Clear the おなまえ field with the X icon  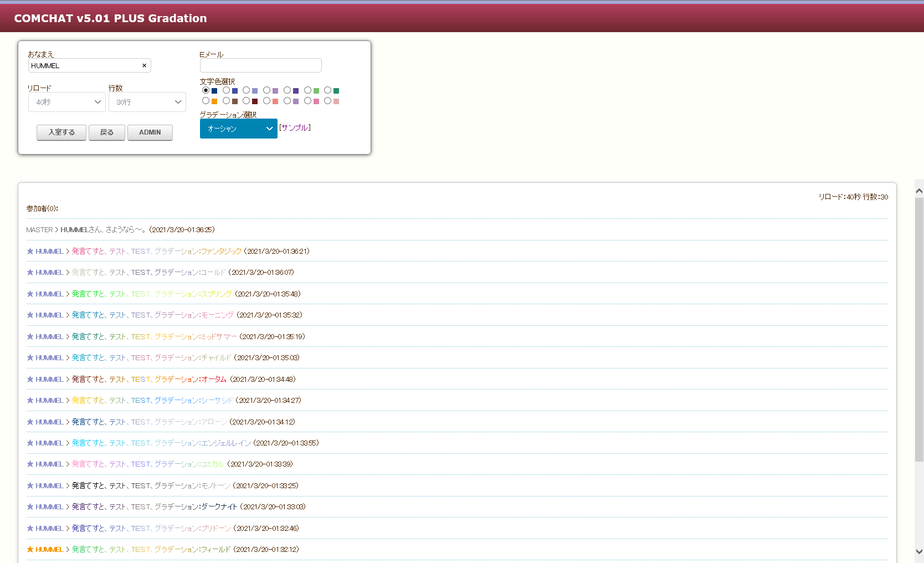(x=144, y=65)
